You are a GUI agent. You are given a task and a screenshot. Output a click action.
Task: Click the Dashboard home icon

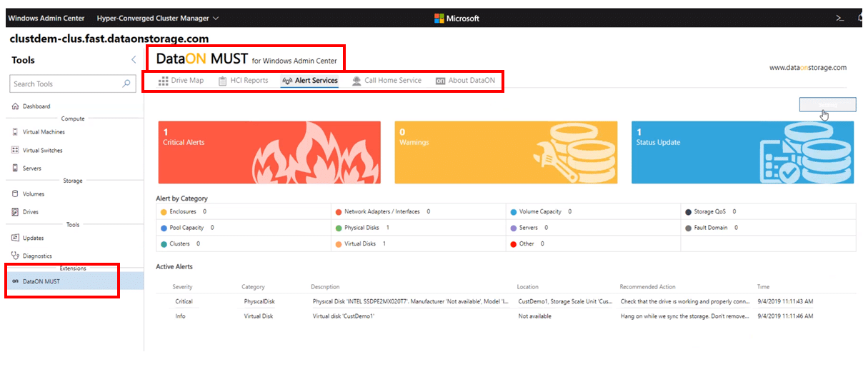click(x=15, y=106)
